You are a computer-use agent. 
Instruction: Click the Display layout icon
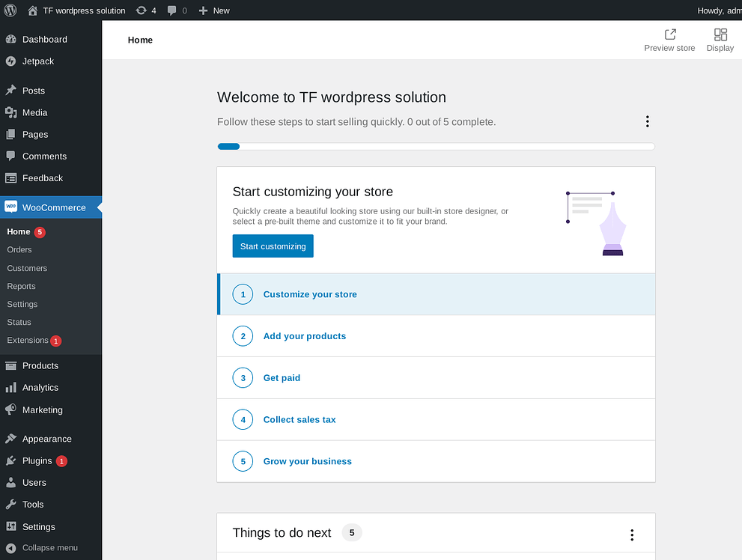pyautogui.click(x=720, y=34)
